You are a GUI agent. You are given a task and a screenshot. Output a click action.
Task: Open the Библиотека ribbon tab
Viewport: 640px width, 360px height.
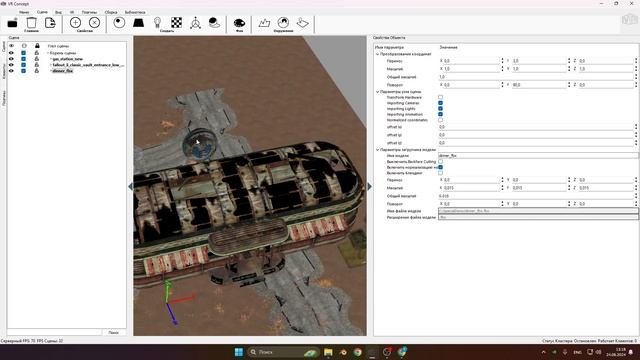click(x=135, y=12)
